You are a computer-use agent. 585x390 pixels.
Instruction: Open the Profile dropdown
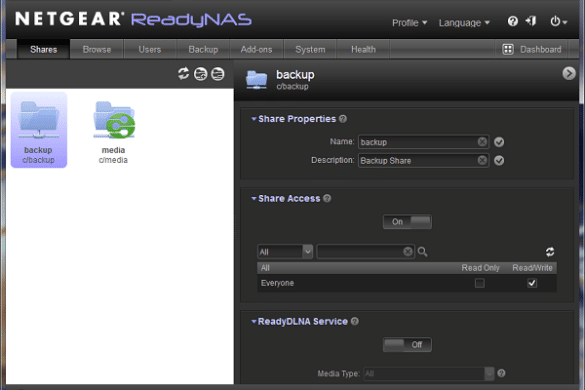pyautogui.click(x=409, y=23)
